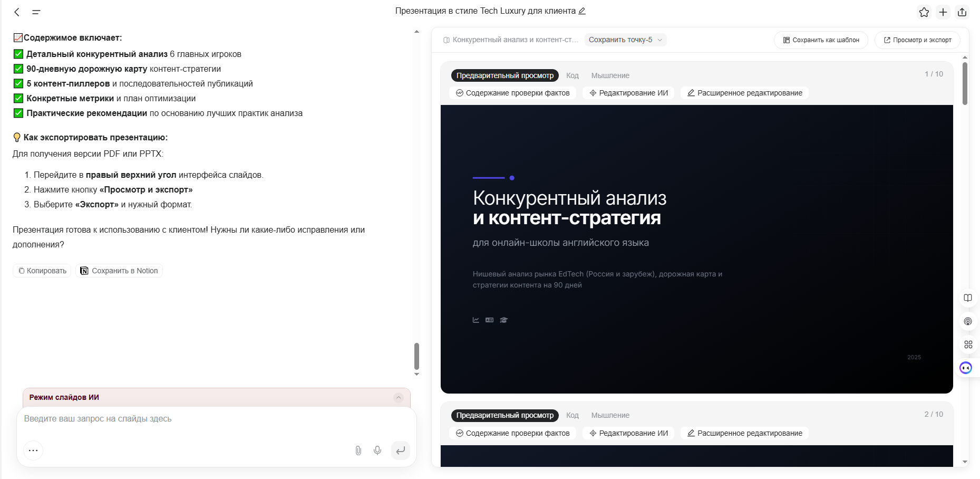
Task: Click the slide subtitle для онлайн-школы английского языка
Action: [x=561, y=243]
